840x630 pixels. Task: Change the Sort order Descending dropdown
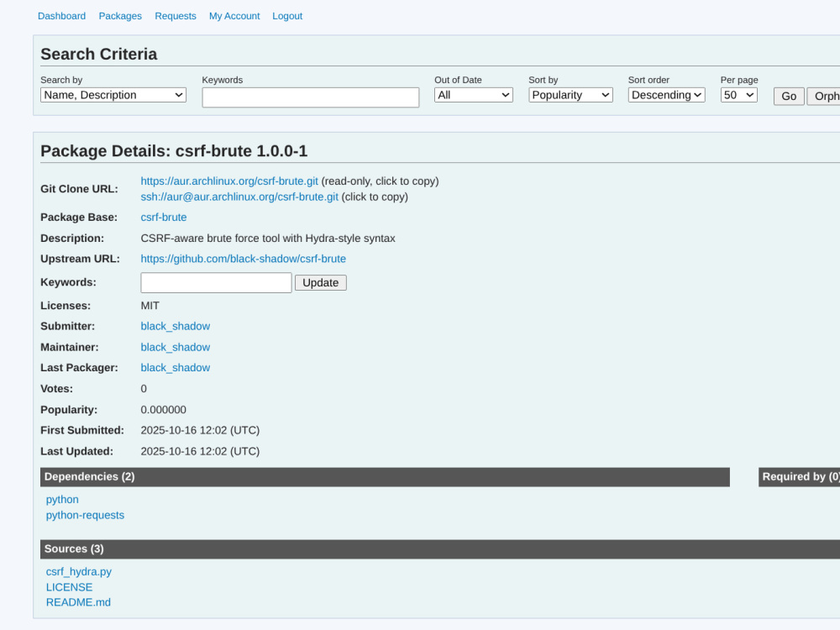[x=666, y=95]
